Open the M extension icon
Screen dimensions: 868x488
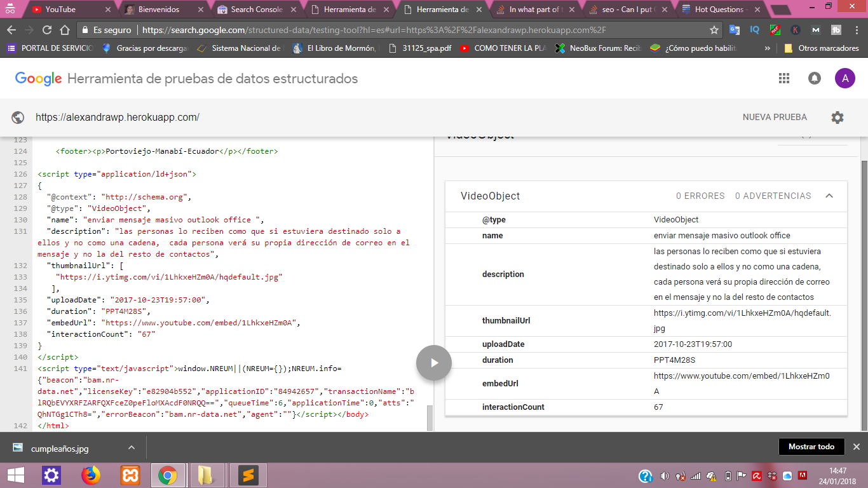point(816,30)
